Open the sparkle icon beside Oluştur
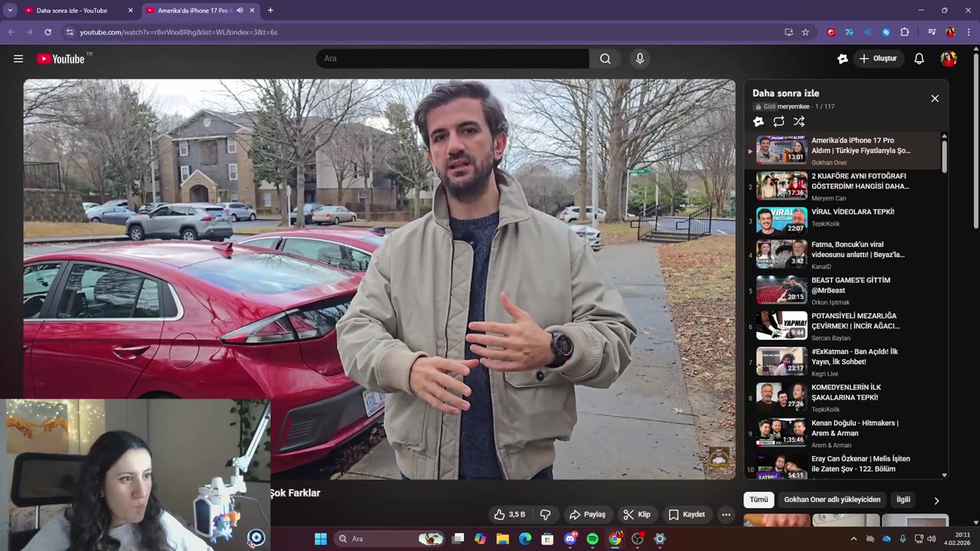 click(842, 58)
